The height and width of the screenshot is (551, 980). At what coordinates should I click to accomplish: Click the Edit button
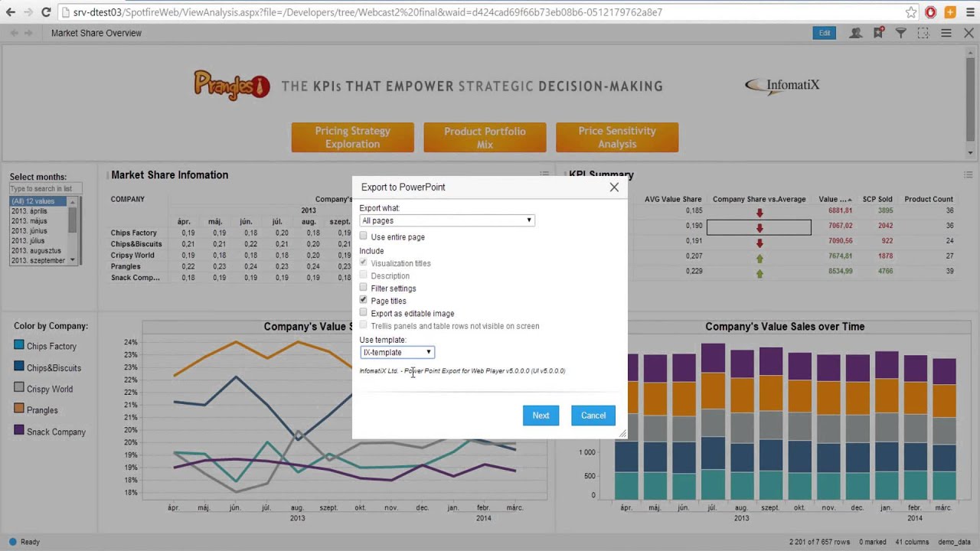(825, 33)
